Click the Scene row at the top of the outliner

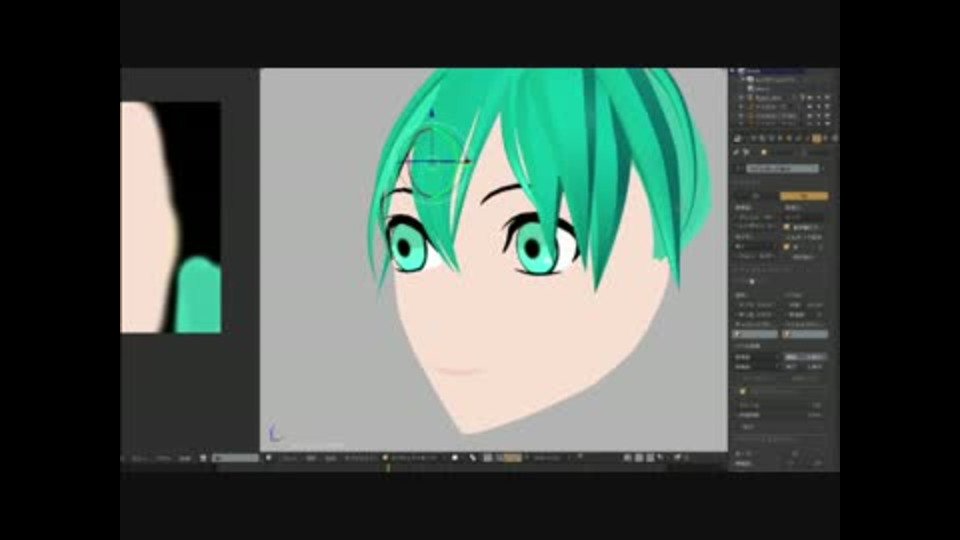(768, 71)
